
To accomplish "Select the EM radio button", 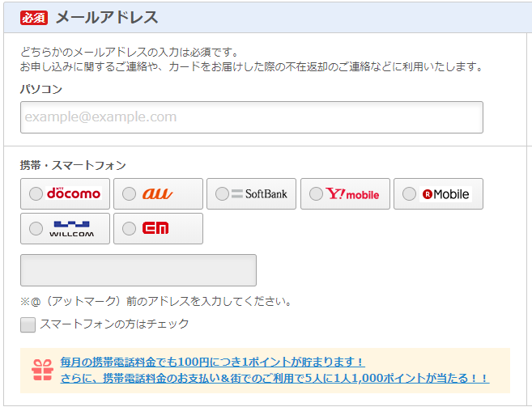I will 129,228.
